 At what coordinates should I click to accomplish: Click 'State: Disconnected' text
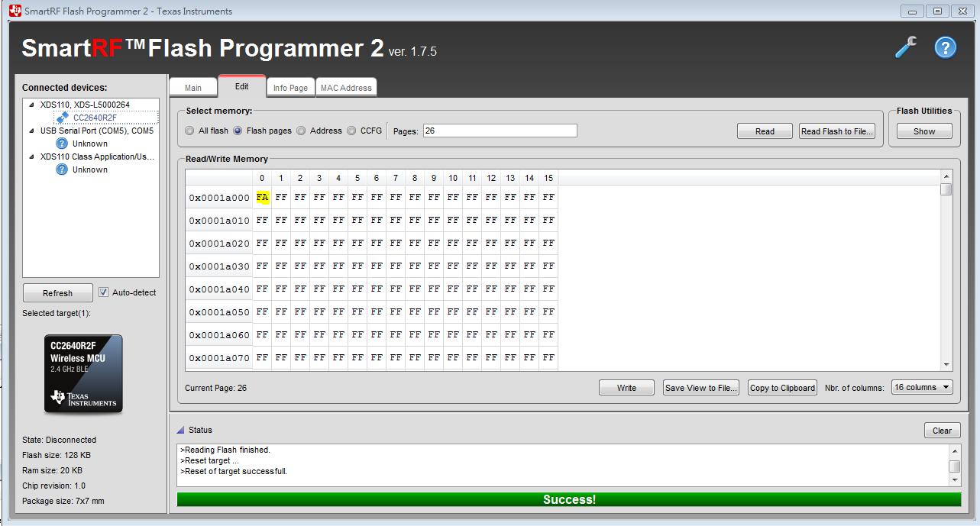60,440
